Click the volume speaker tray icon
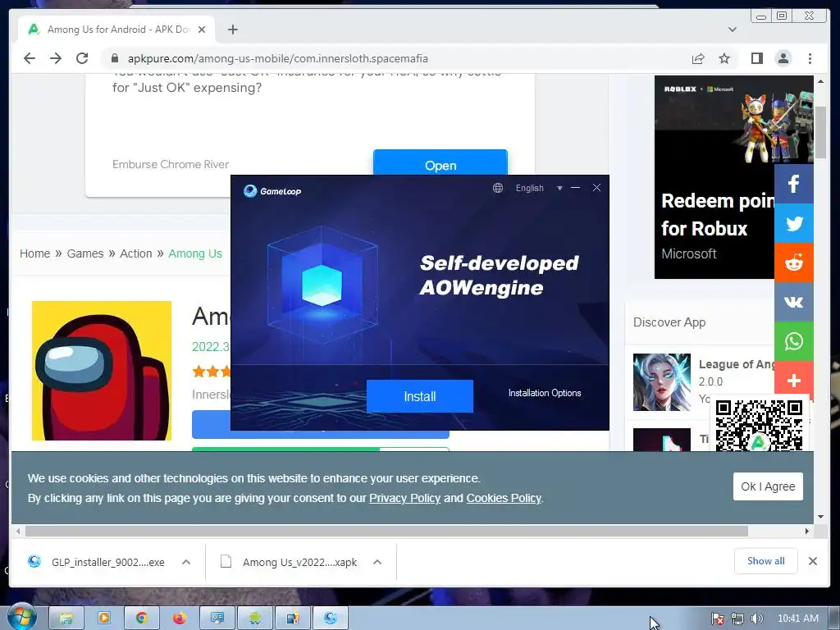This screenshot has height=630, width=840. coord(756,619)
